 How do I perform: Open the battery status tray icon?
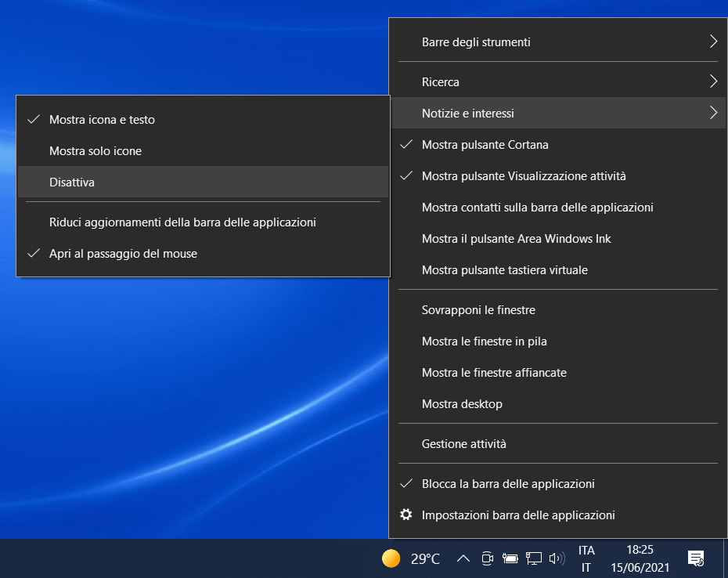coord(510,558)
